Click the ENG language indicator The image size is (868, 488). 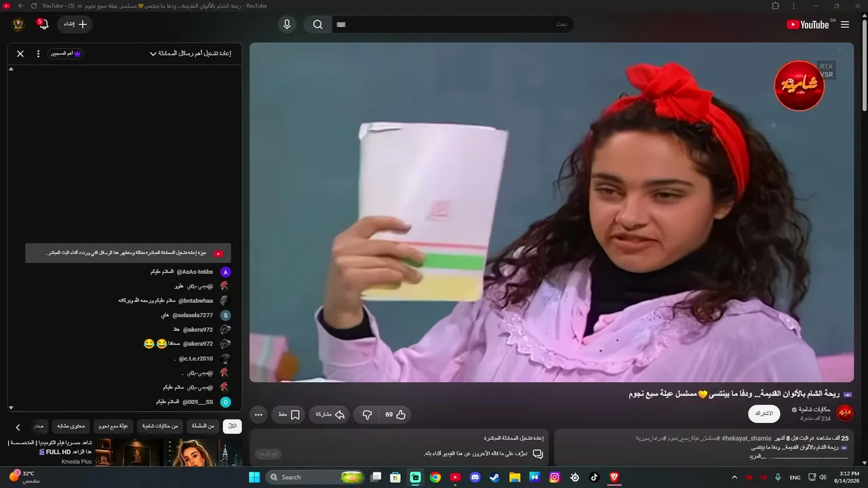coord(795,477)
